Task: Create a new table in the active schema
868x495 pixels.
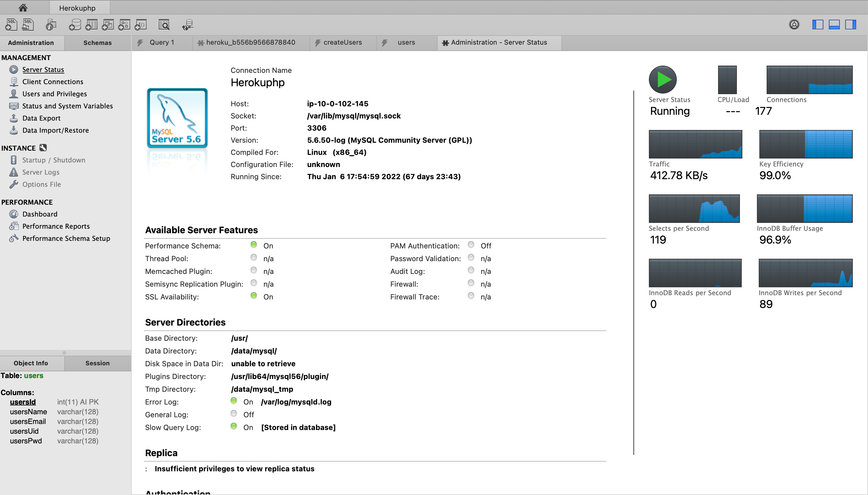Action: [x=91, y=25]
